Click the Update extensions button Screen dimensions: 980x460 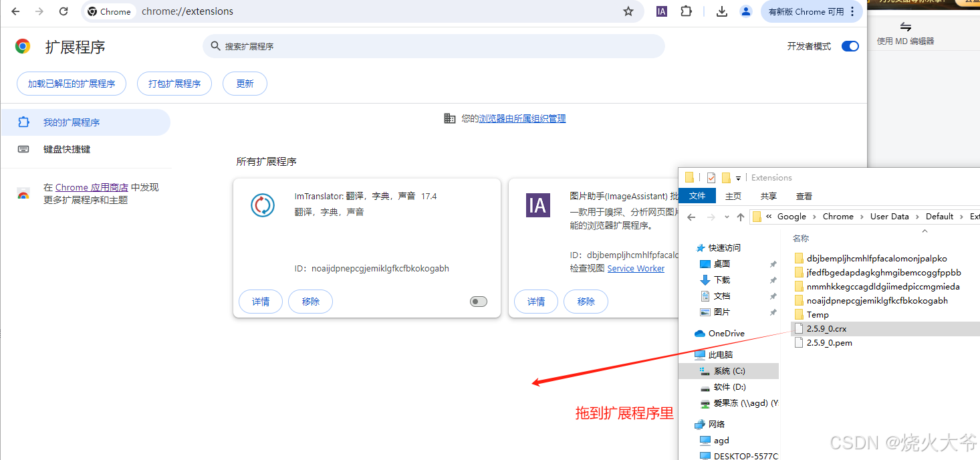245,84
